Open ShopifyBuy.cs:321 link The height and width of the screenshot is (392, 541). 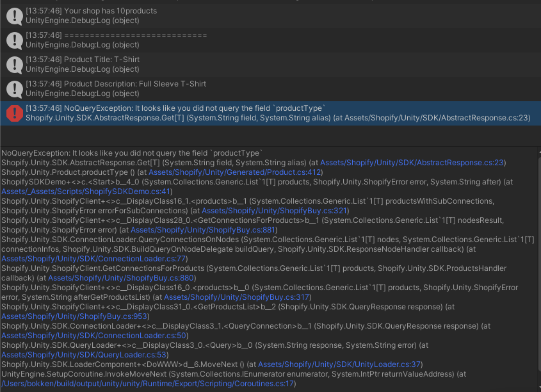274,211
